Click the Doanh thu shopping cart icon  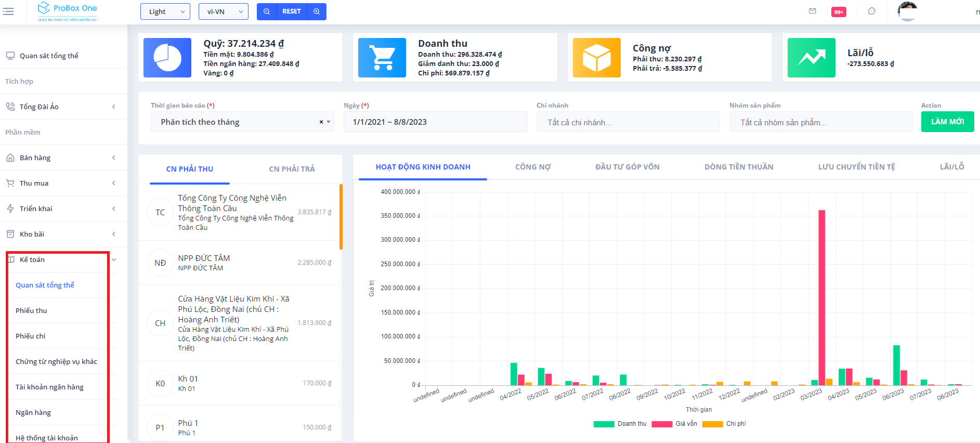[382, 58]
